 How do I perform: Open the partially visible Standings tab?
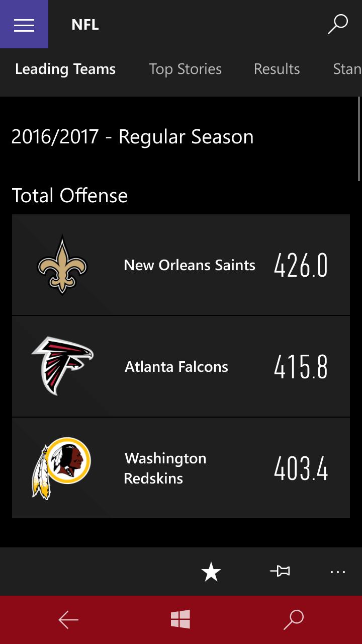(x=347, y=69)
